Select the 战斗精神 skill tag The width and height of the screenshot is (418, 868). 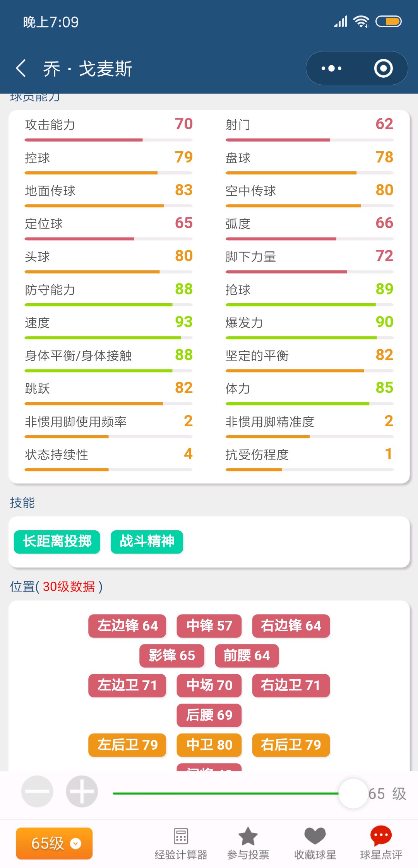coord(147,542)
